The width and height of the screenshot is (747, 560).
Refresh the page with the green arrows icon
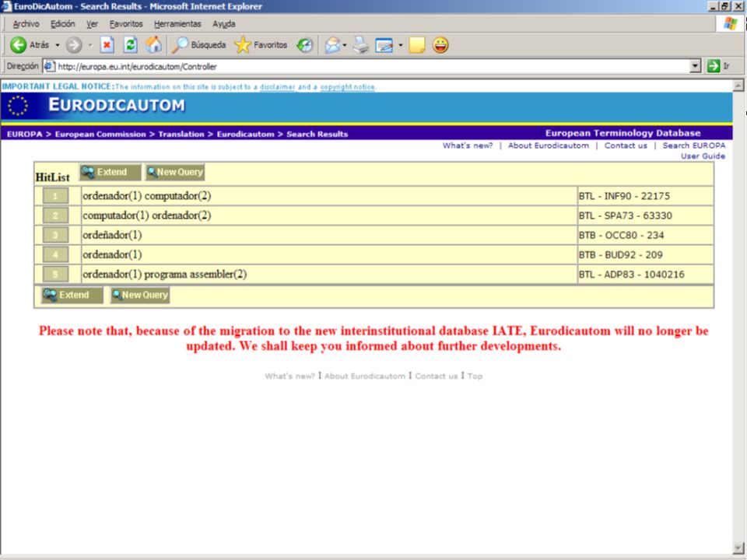130,45
